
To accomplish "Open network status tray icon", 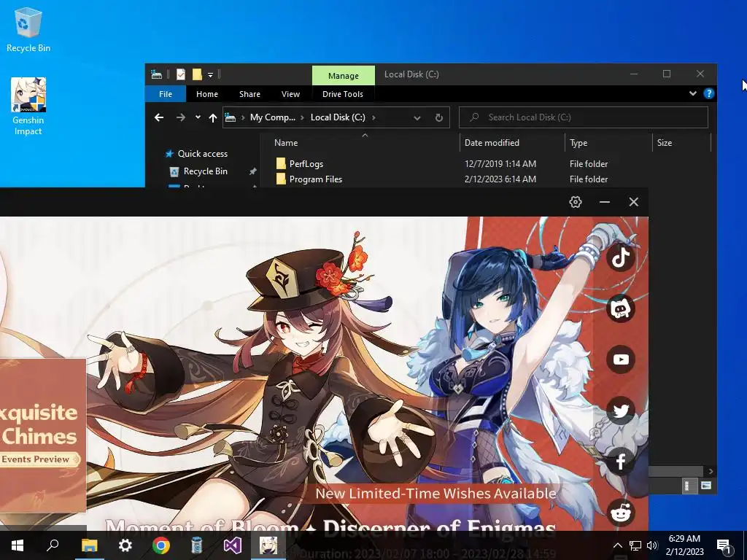I will point(635,545).
